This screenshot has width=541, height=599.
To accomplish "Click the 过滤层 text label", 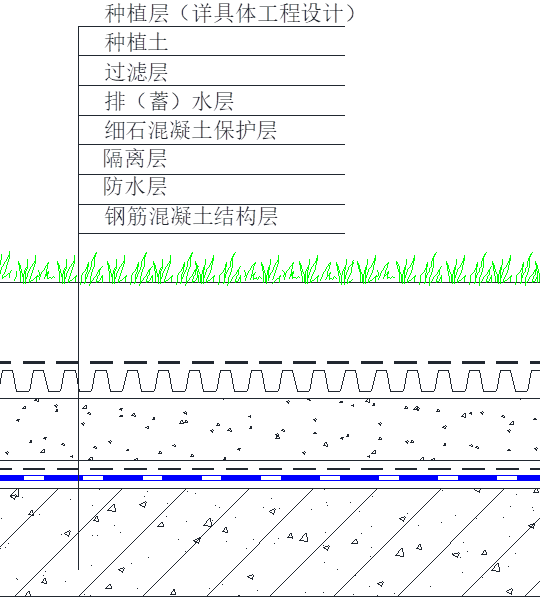I will [x=136, y=72].
